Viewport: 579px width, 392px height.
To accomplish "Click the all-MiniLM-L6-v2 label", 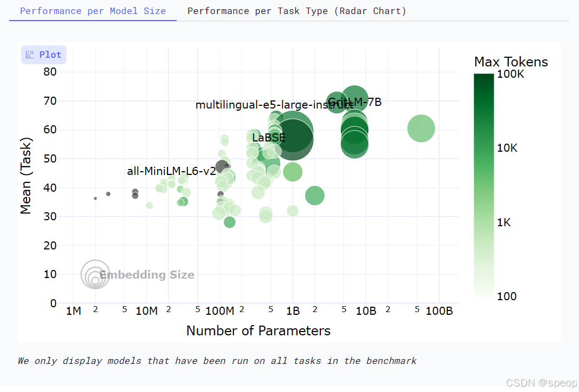I will [171, 171].
